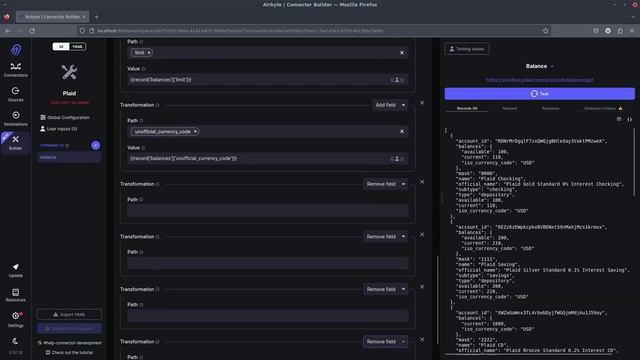Click Publish to workspace button
Image resolution: width=640 pixels, height=360 pixels.
pyautogui.click(x=69, y=329)
